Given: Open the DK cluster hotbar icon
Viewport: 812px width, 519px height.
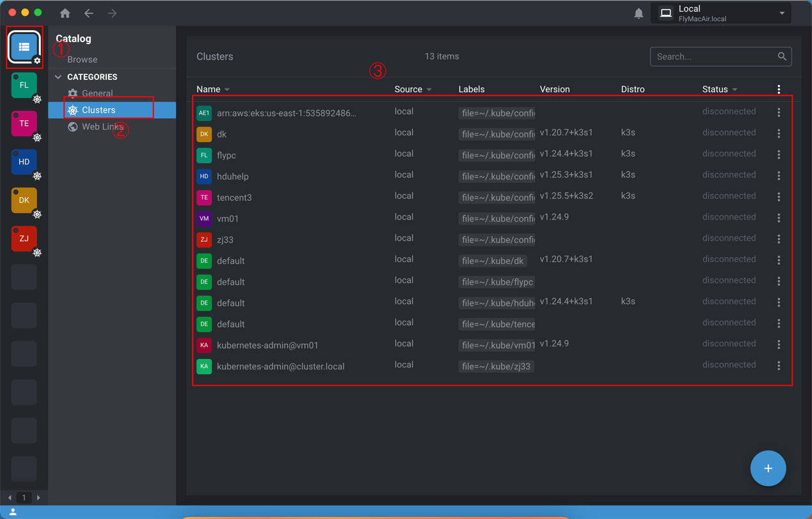Looking at the screenshot, I should tap(24, 200).
